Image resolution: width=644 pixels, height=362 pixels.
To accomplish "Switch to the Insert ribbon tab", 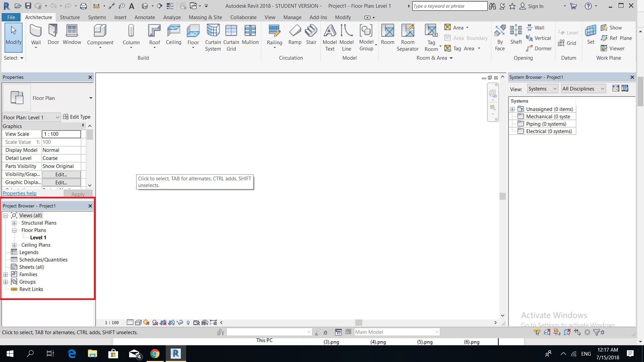I will pyautogui.click(x=120, y=17).
